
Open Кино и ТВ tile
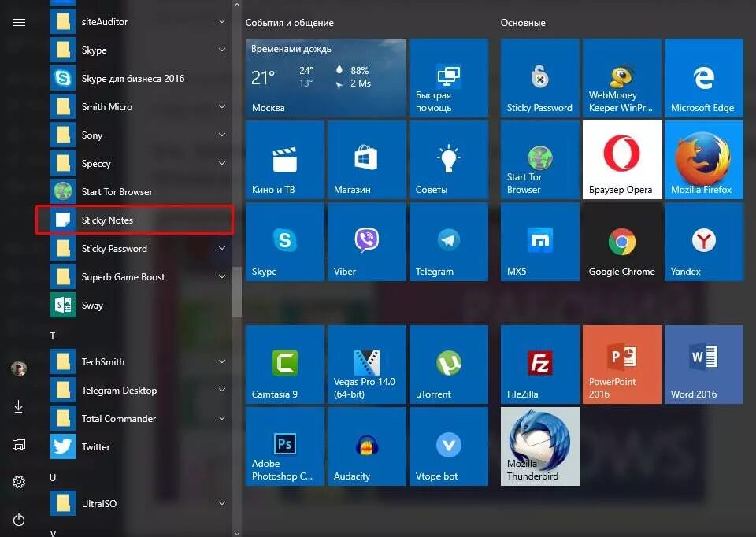285,160
